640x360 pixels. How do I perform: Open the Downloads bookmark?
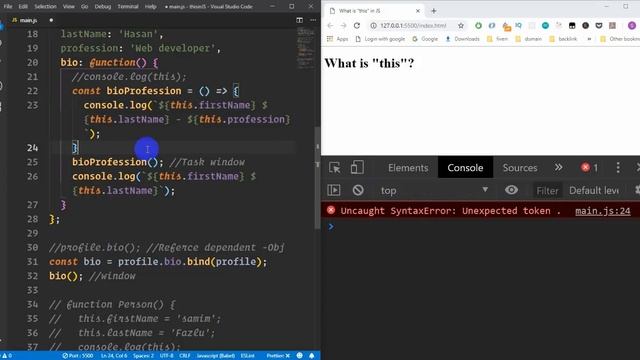(x=462, y=39)
